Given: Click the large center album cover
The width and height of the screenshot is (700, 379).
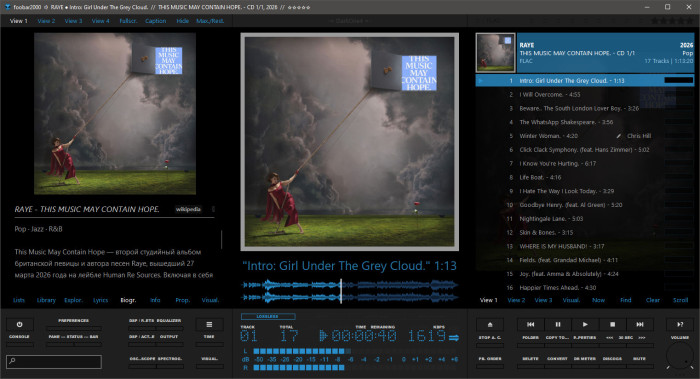Looking at the screenshot, I should pos(350,142).
